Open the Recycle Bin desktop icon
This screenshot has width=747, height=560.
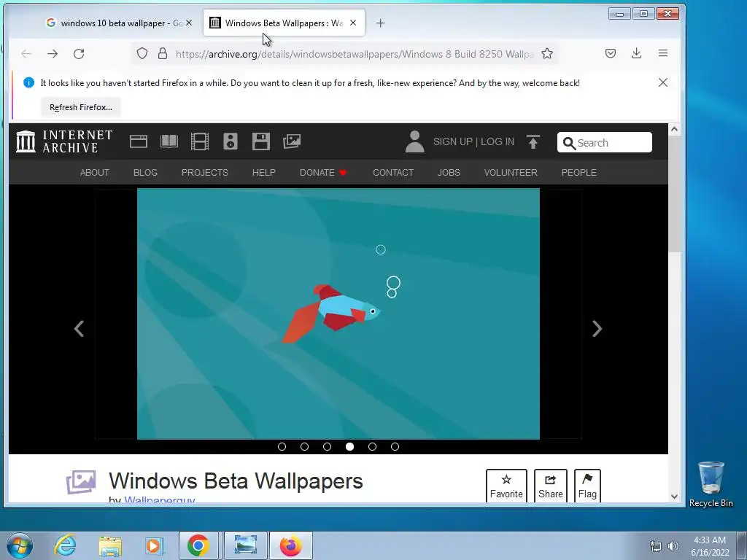pyautogui.click(x=711, y=484)
